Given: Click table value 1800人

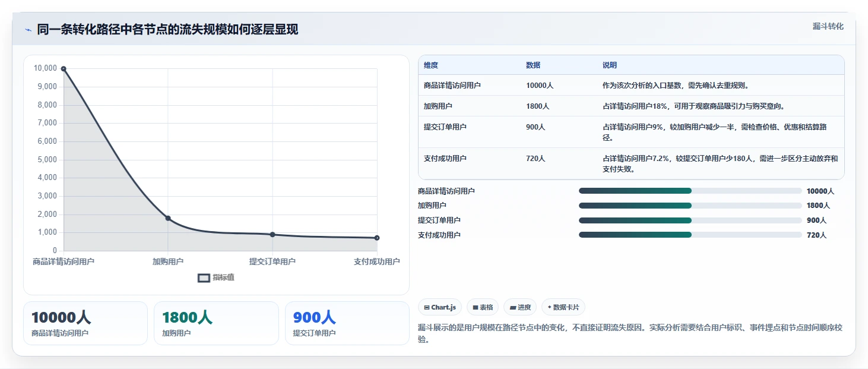Looking at the screenshot, I should pos(538,106).
